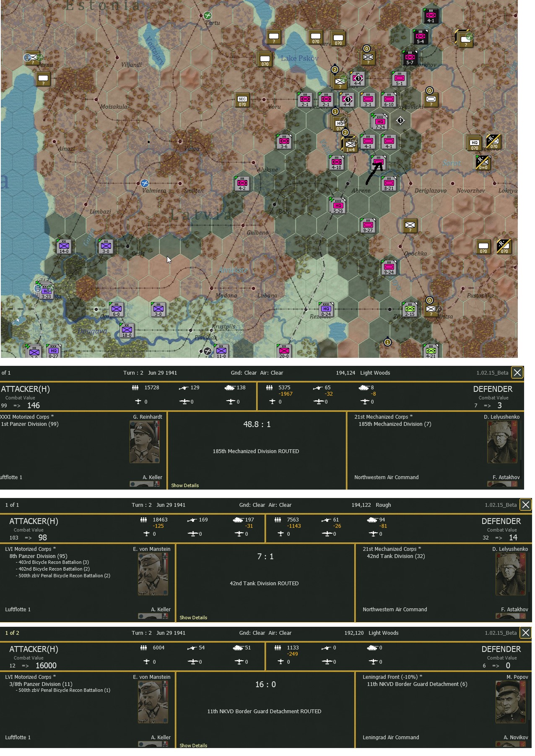Click the 20-0 division counter at bottom
Viewport: 535px width, 756px height.
tap(284, 351)
